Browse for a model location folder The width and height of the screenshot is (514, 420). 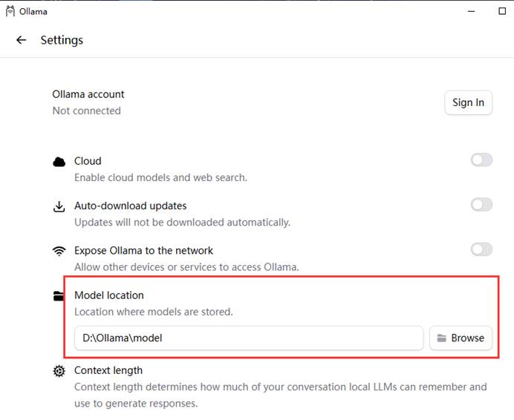[x=461, y=338]
